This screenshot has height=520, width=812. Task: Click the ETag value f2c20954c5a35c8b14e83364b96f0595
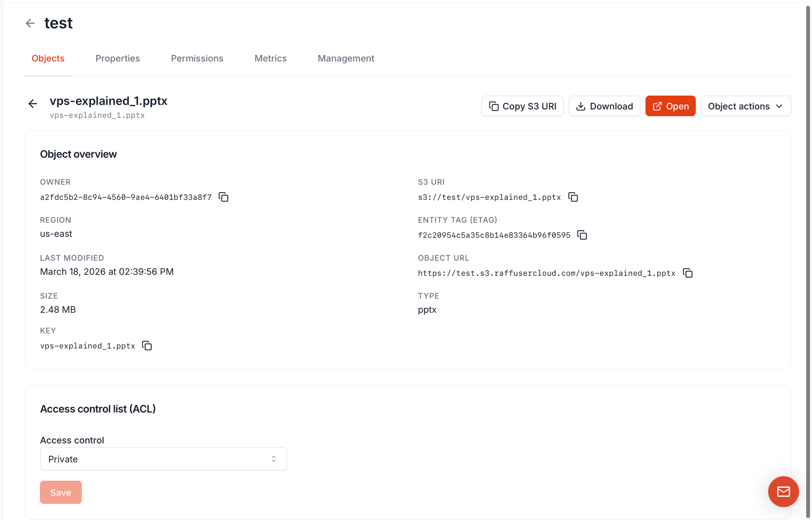(494, 235)
